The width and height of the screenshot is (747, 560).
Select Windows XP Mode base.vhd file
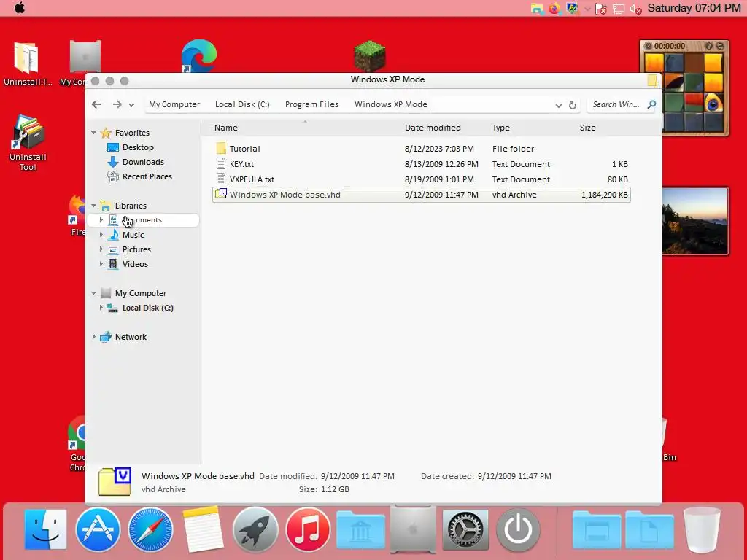(421, 194)
